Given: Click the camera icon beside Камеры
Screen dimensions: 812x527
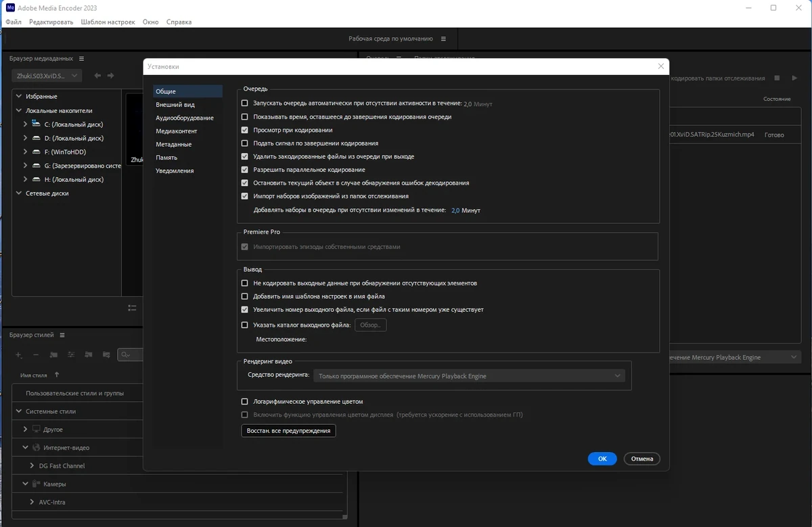Looking at the screenshot, I should pos(37,484).
